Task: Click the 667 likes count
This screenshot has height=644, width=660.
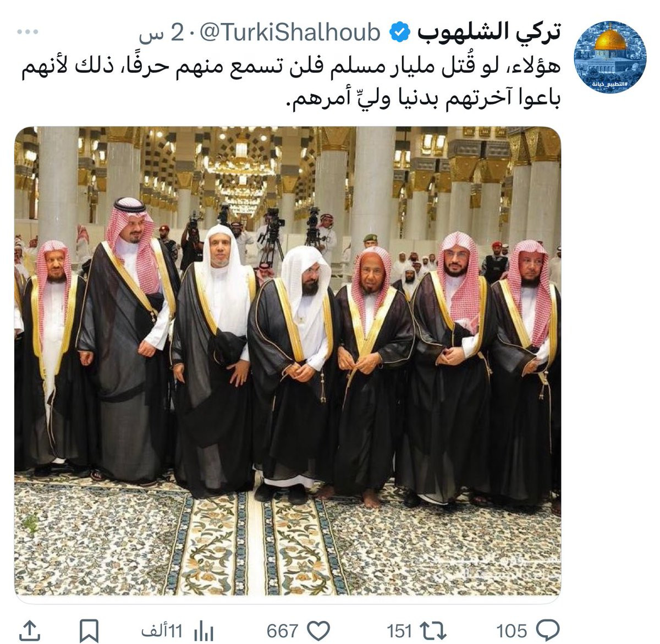Action: coord(283,631)
